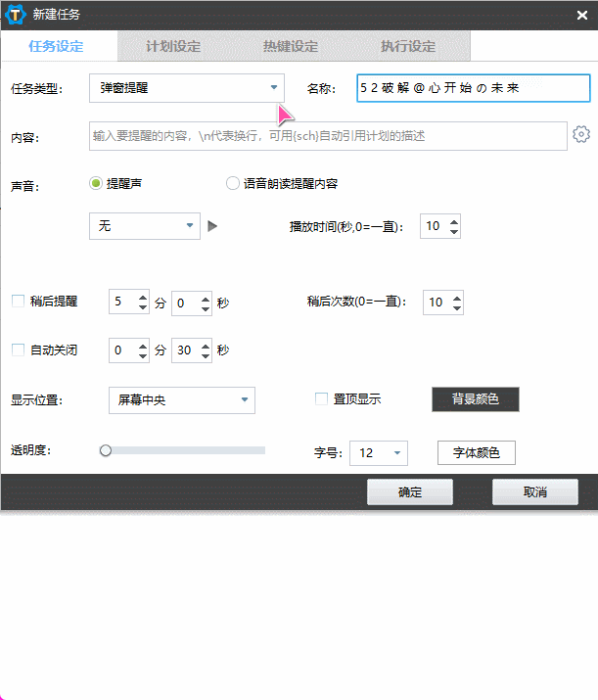This screenshot has width=598, height=700.
Task: Open the 背景颜色 color picker
Action: click(x=475, y=399)
